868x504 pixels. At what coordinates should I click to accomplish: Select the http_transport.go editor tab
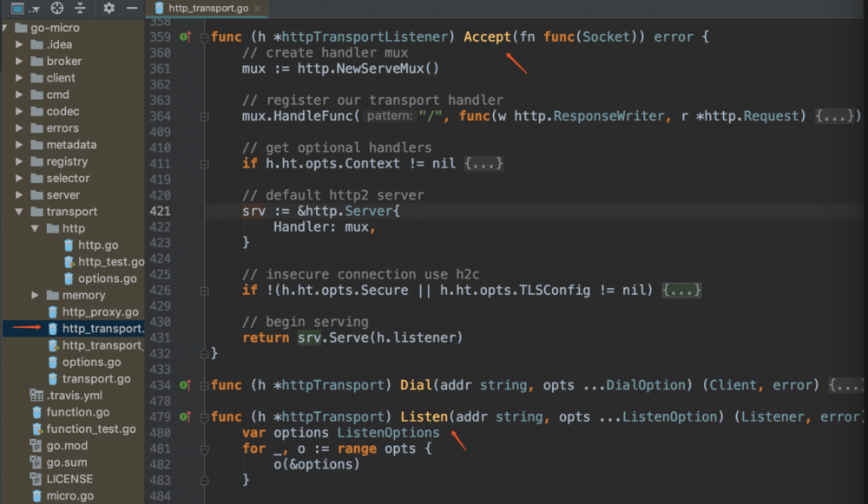coord(208,8)
